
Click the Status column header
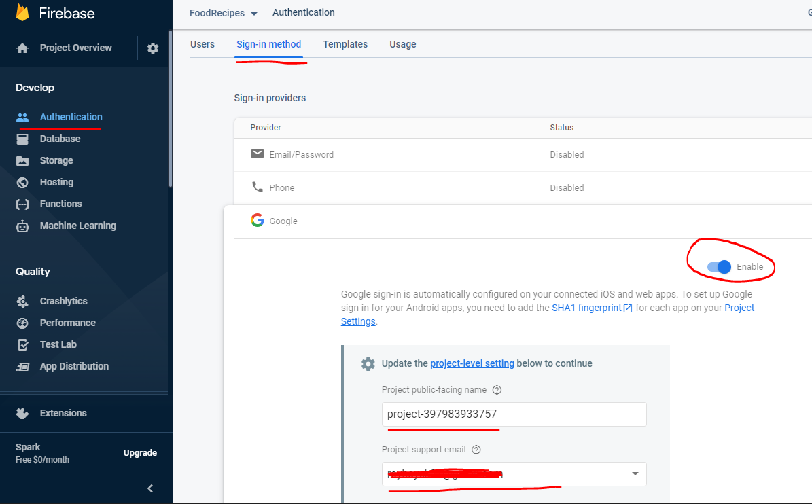(x=562, y=127)
